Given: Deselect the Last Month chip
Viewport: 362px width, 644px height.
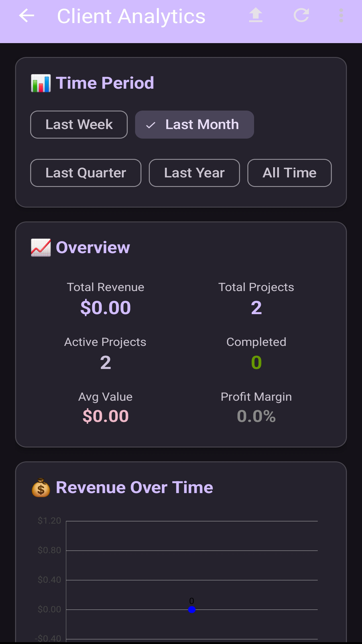Looking at the screenshot, I should pyautogui.click(x=194, y=124).
